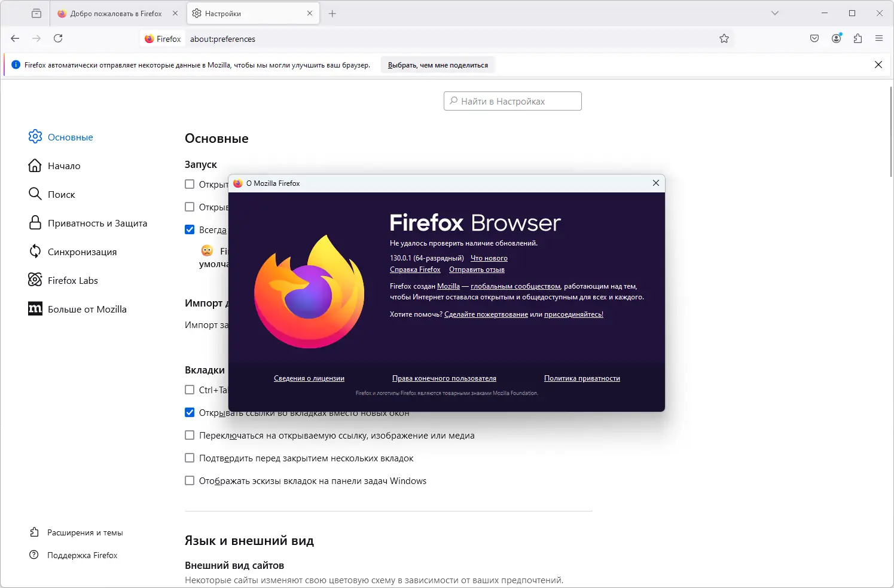The image size is (894, 588).
Task: Check 'Отображать эскизы вкладок на панели задач Windows'
Action: [190, 481]
